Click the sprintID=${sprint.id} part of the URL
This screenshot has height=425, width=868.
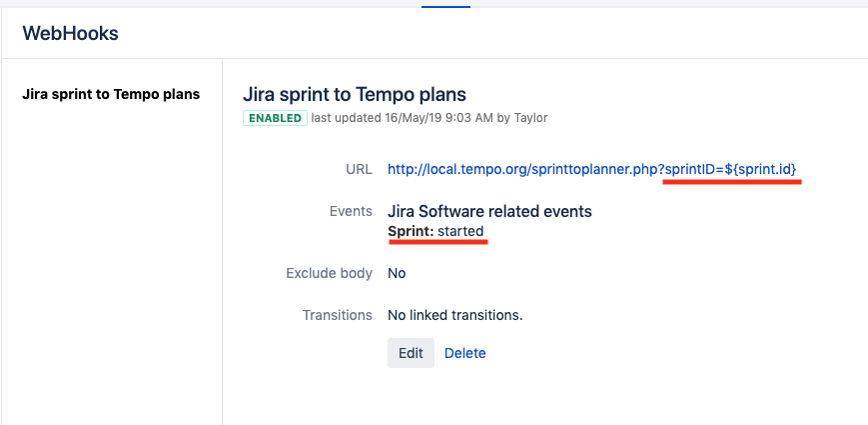pyautogui.click(x=730, y=169)
